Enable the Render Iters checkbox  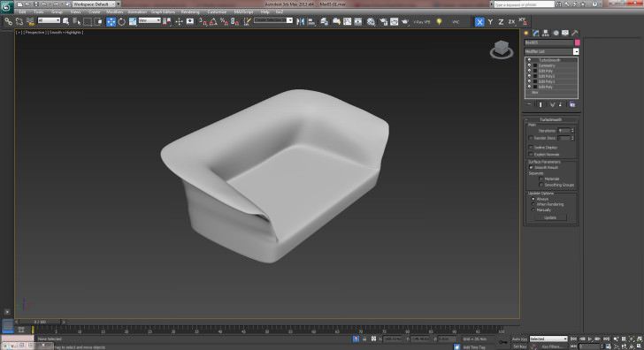[x=531, y=138]
